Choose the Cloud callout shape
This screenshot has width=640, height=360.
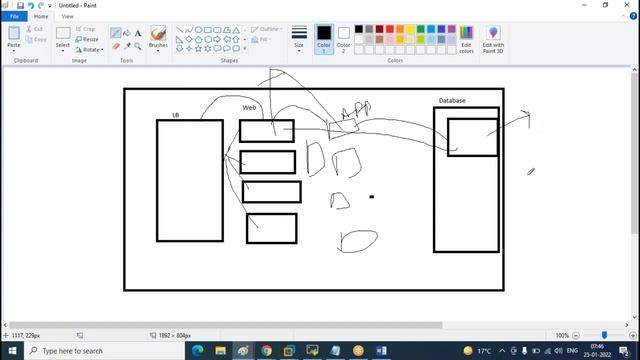coord(236,49)
